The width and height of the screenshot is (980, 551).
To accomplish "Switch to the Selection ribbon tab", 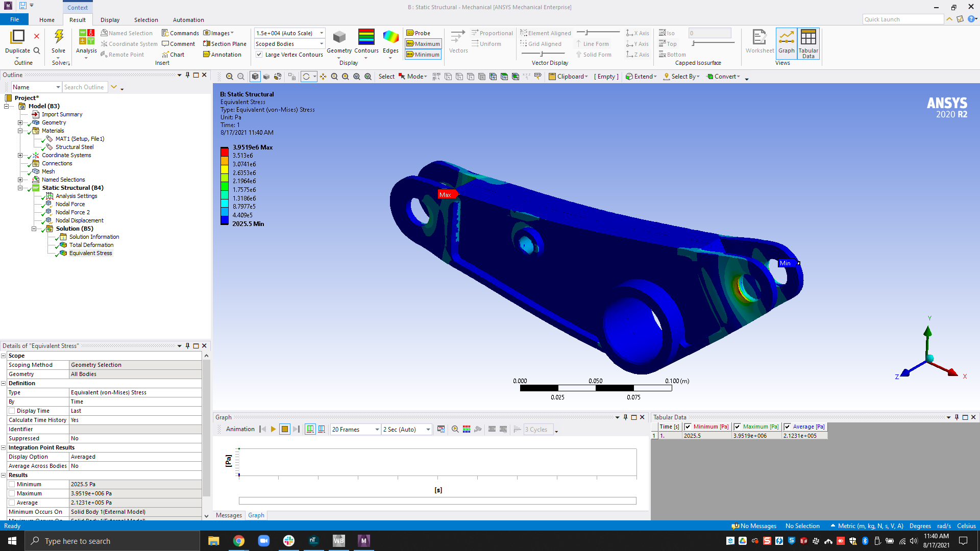I will point(146,20).
